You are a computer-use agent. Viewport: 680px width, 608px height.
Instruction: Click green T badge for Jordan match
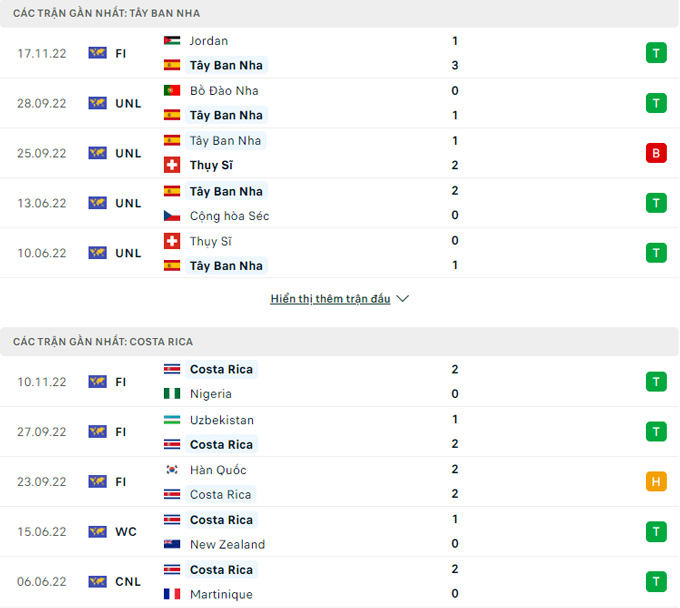tap(656, 53)
